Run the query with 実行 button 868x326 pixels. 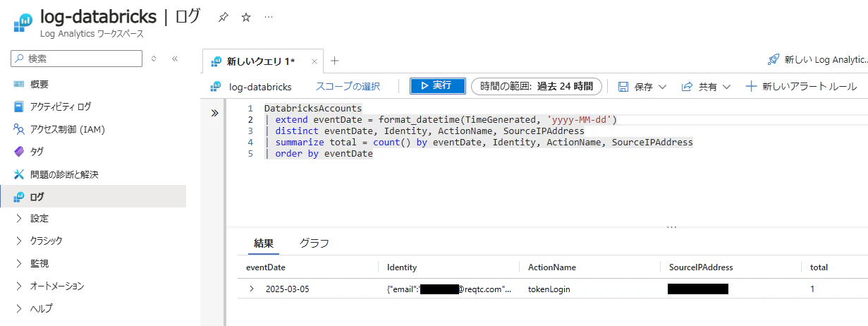[438, 86]
